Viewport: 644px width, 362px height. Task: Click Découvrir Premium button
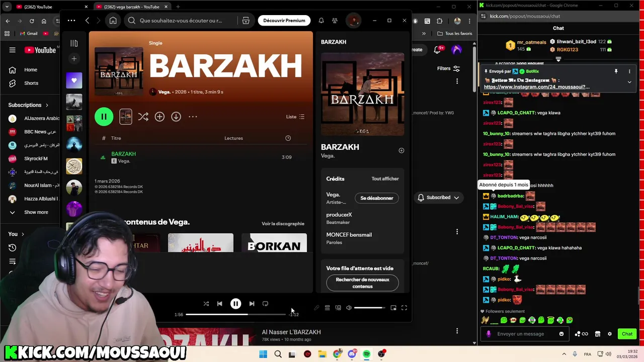click(x=284, y=21)
